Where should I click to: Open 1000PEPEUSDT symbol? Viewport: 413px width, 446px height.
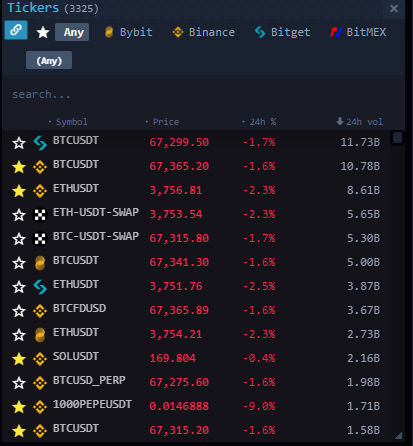point(92,404)
